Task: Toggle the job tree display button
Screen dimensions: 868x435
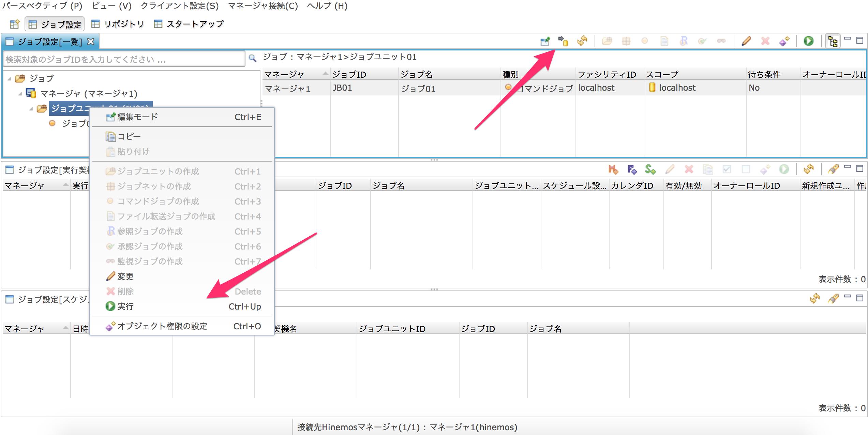Action: pyautogui.click(x=833, y=41)
